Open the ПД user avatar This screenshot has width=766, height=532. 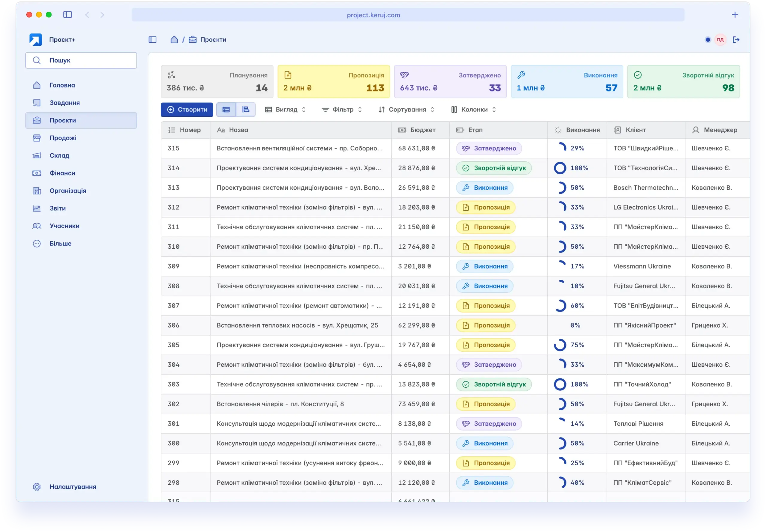coord(720,40)
